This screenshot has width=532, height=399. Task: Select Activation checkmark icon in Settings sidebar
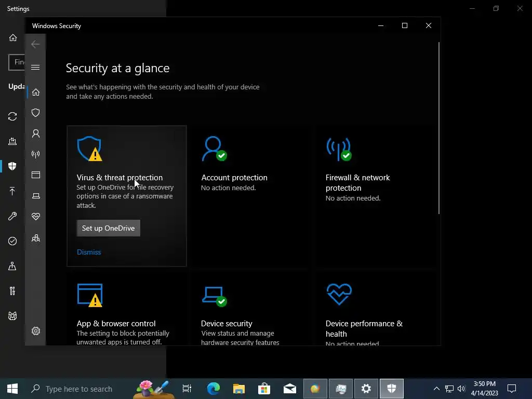(x=12, y=241)
